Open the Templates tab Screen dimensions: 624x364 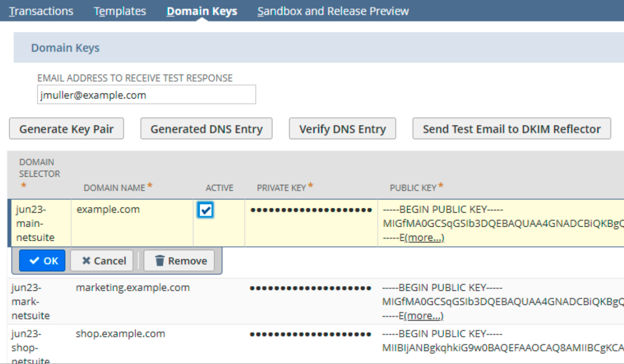tap(119, 11)
